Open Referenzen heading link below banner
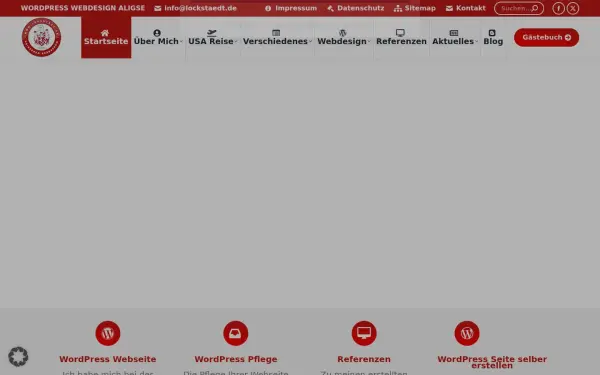The image size is (600, 375). (364, 359)
